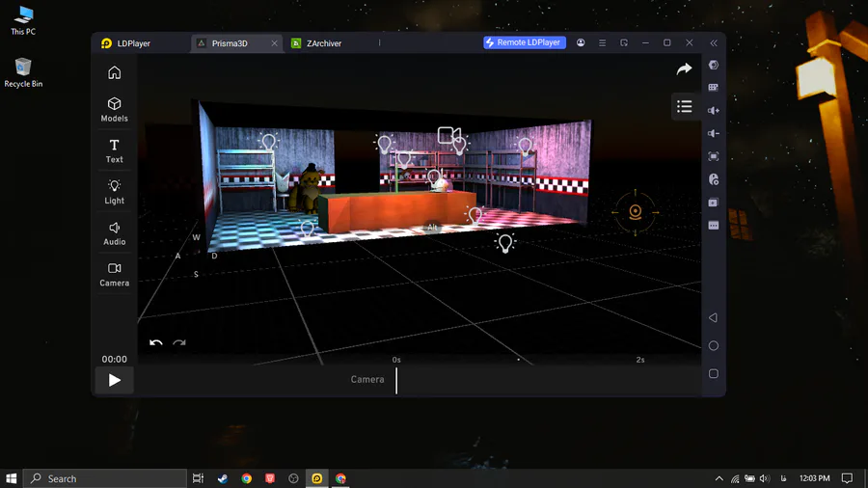
Task: Undo the last action
Action: (x=155, y=342)
